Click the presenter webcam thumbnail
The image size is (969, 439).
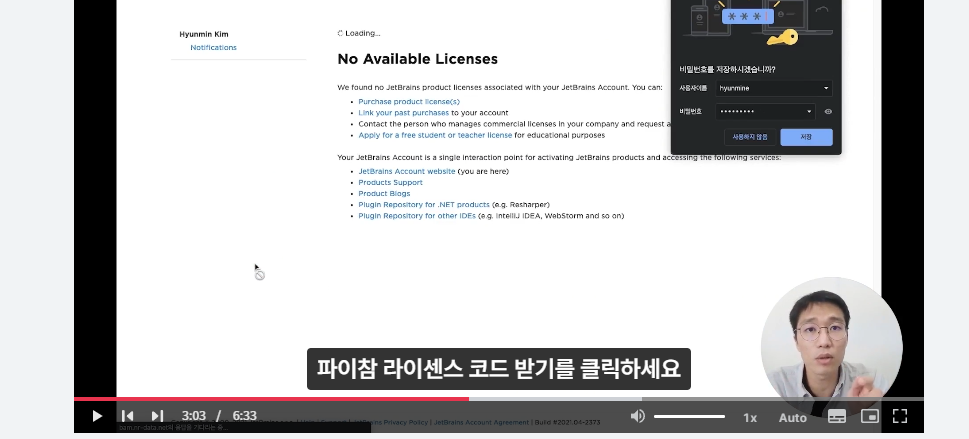[x=831, y=347]
